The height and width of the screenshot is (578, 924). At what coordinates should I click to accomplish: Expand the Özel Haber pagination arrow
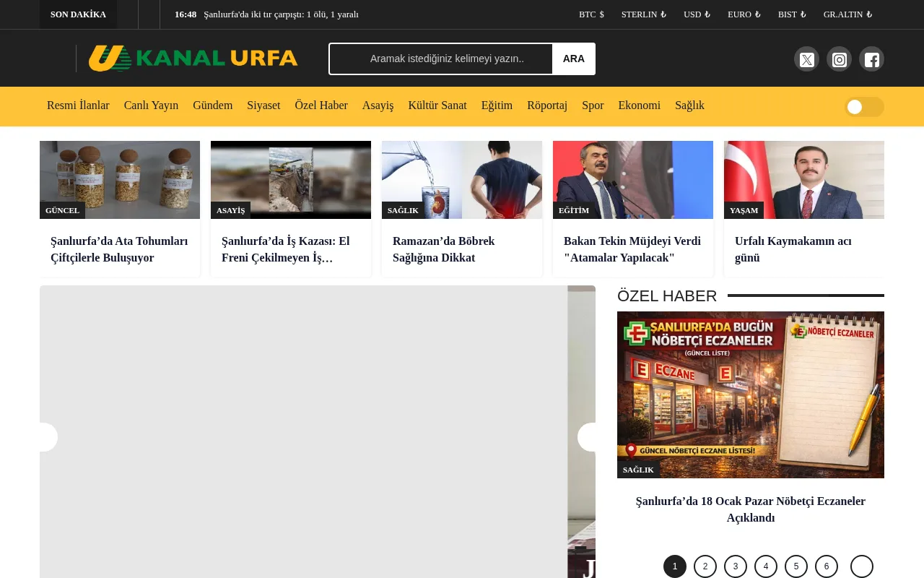click(861, 566)
